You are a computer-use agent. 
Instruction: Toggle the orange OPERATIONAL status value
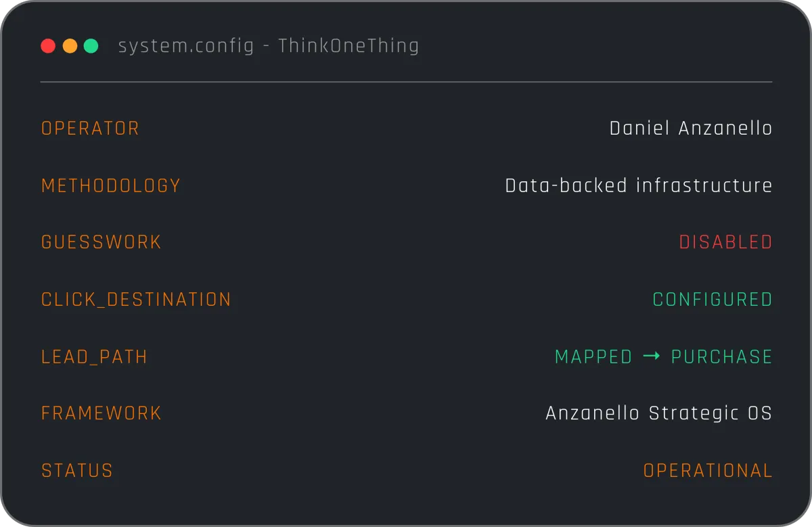707,471
